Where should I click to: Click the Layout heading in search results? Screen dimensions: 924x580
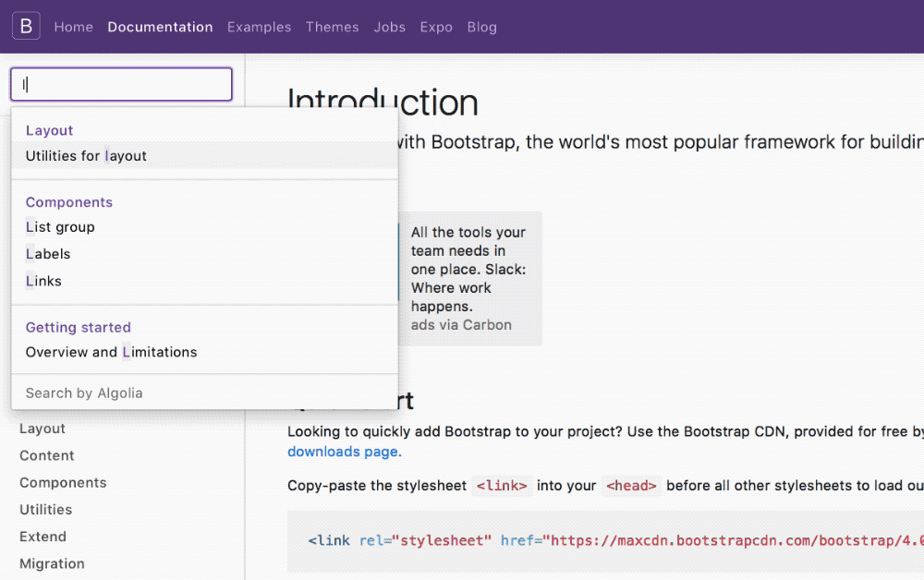50,130
